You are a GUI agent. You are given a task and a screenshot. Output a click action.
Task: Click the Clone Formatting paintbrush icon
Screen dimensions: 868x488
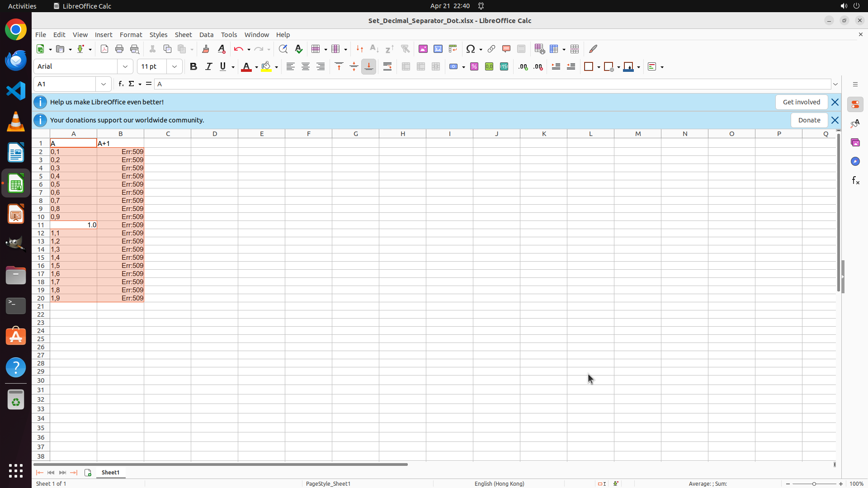[206, 49]
